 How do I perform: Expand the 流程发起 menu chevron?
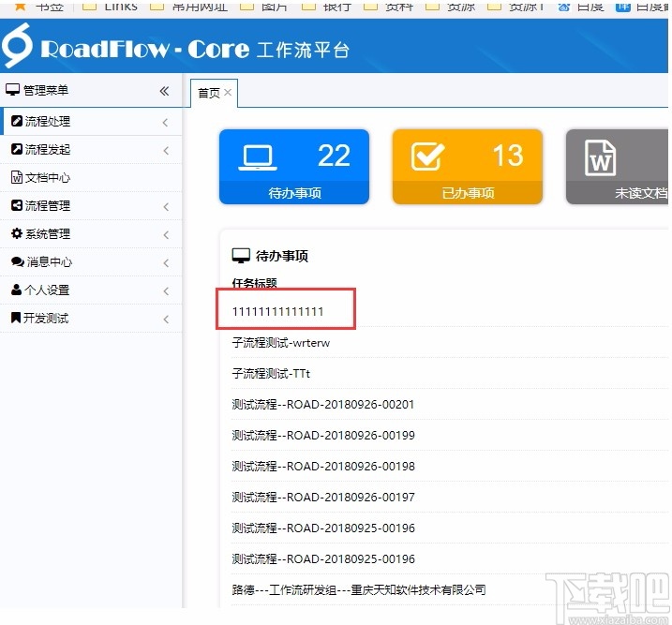(x=166, y=151)
